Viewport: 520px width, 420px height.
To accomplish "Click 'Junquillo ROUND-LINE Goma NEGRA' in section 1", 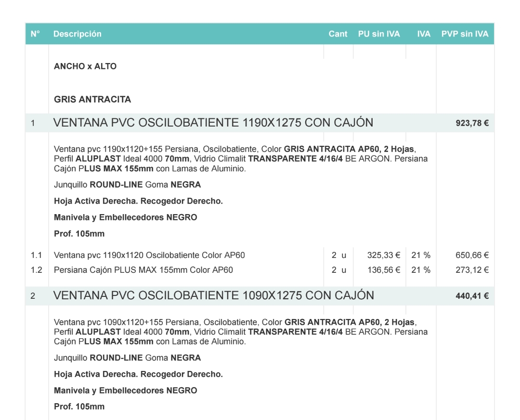I will [127, 185].
